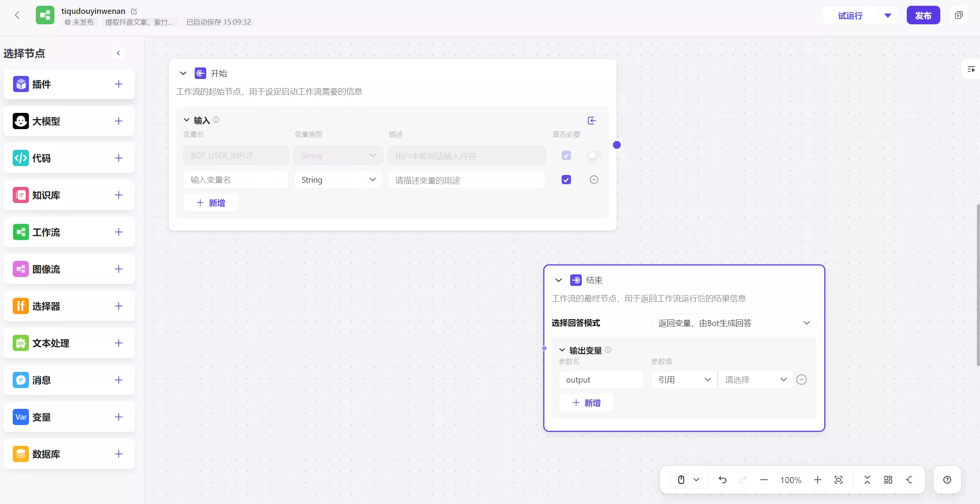Add a 变量 variable node
The image size is (980, 504).
[119, 417]
